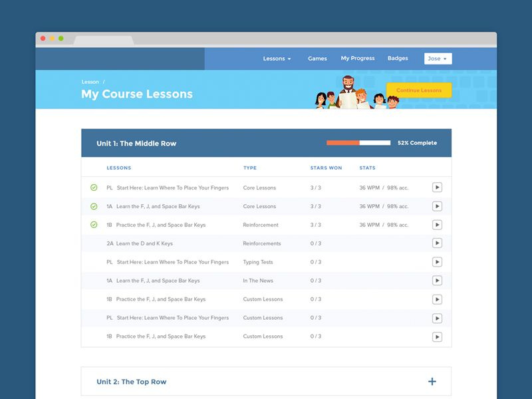Viewport: 532px width, 399px height.
Task: Open the Lessons navigation dropdown
Action: tap(277, 59)
